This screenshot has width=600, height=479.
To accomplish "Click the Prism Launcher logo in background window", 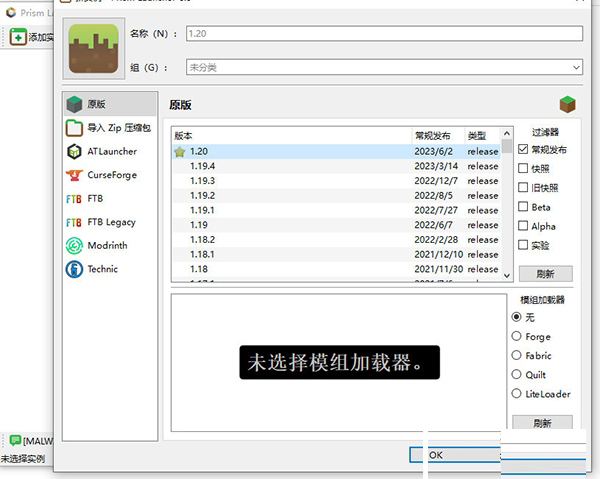I will (11, 13).
